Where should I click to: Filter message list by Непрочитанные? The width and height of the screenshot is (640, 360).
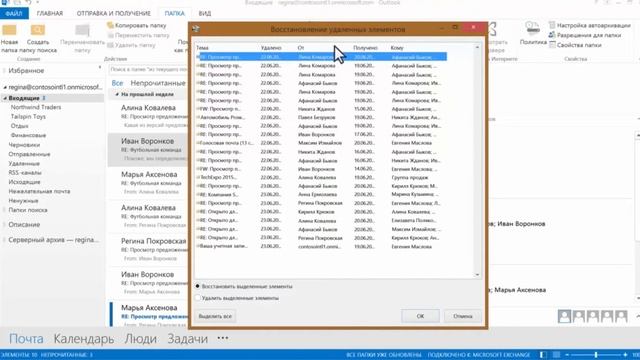158,83
